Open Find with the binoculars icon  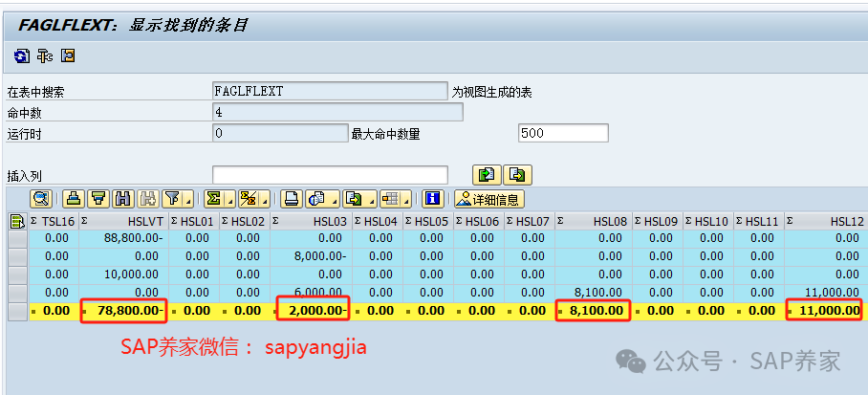123,198
